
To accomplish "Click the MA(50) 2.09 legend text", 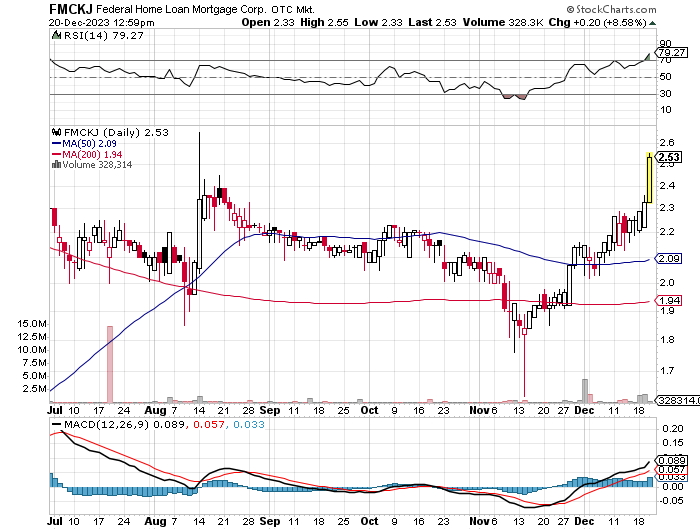I will [89, 143].
